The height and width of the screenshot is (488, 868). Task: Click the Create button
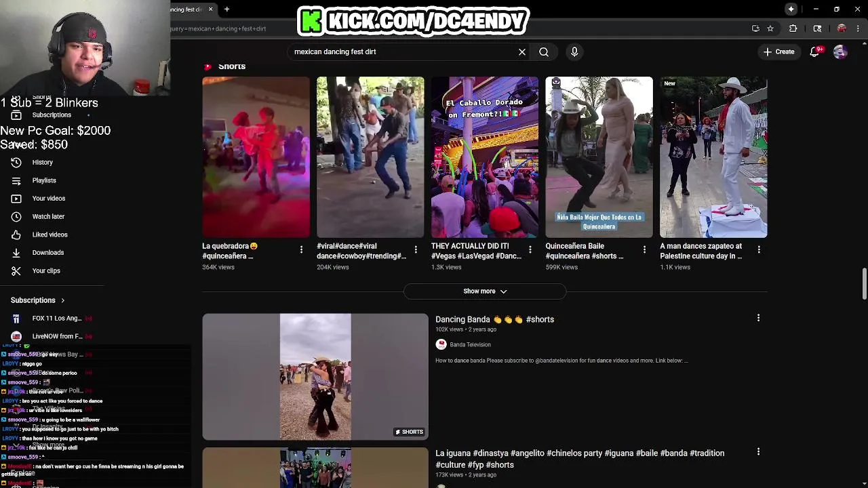point(778,52)
